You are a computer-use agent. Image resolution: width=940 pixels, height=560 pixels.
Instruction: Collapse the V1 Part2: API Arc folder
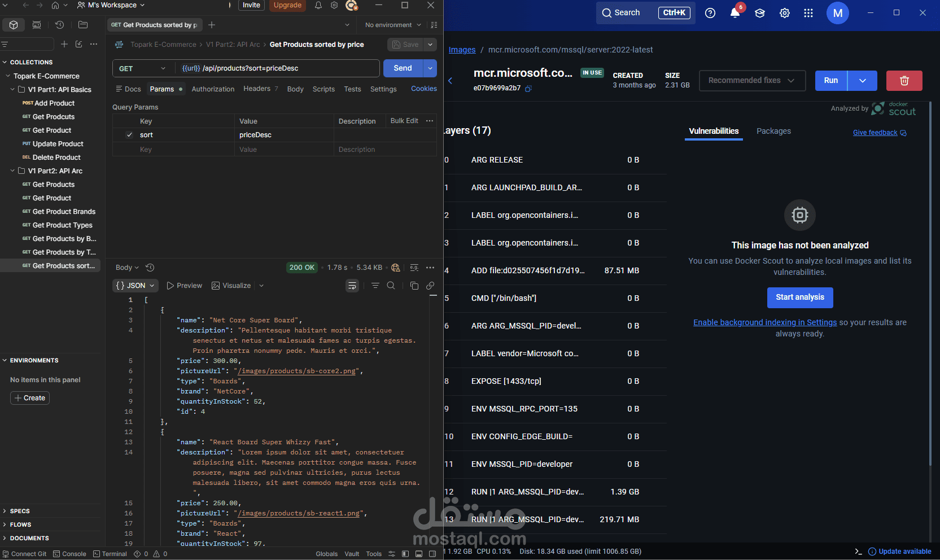tap(13, 171)
